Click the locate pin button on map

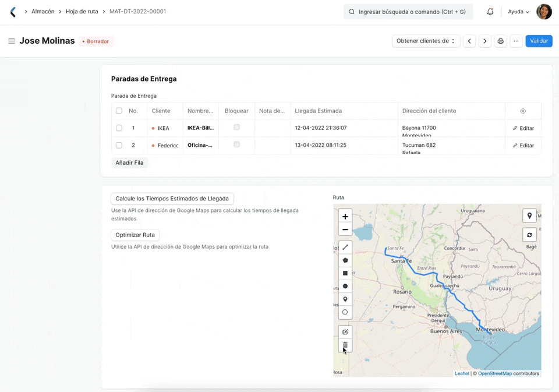pos(529,216)
